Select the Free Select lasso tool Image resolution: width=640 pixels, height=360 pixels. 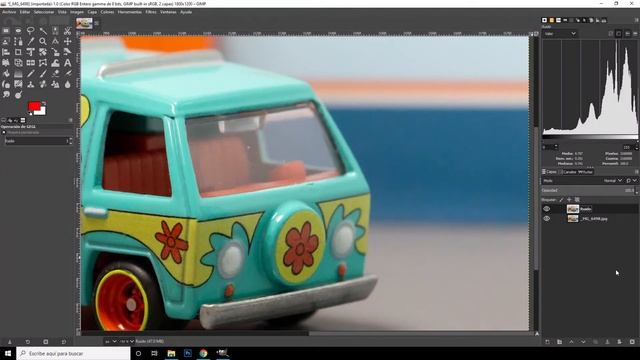[x=31, y=31]
